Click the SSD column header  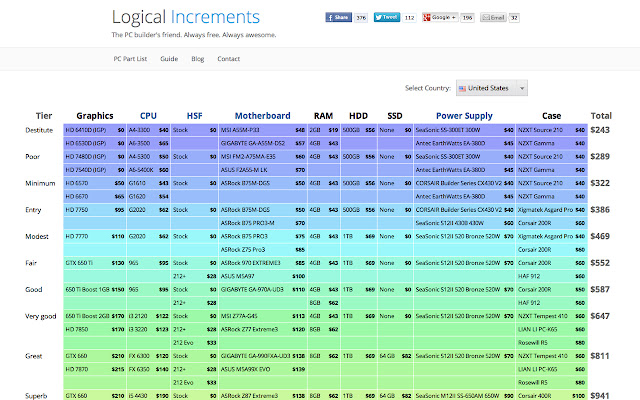click(395, 116)
